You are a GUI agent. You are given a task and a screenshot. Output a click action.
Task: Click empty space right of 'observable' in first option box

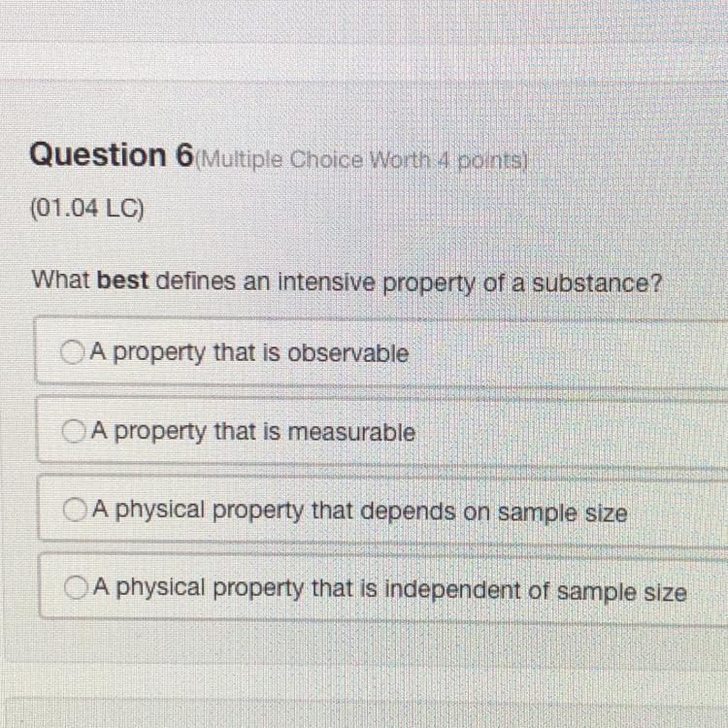pos(563,354)
